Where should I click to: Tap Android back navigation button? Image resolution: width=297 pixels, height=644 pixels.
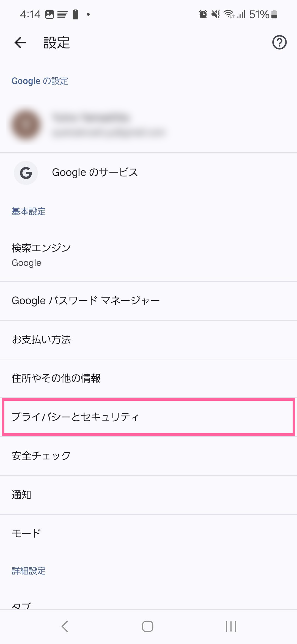[x=65, y=626]
